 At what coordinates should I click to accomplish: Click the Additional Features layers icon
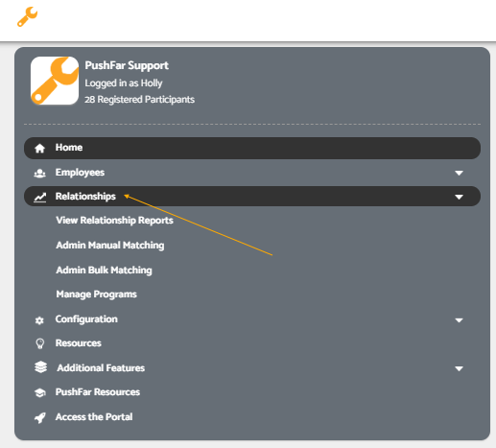point(40,367)
